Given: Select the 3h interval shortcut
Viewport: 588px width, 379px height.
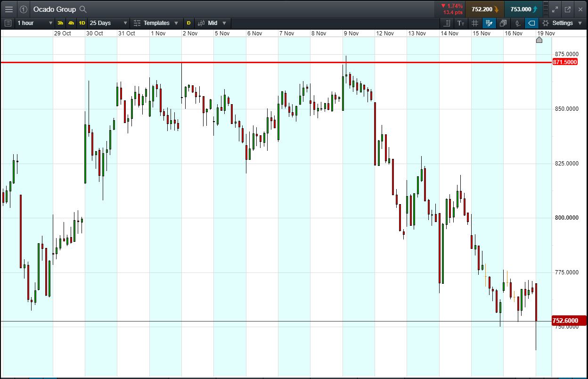Looking at the screenshot, I should [x=60, y=23].
